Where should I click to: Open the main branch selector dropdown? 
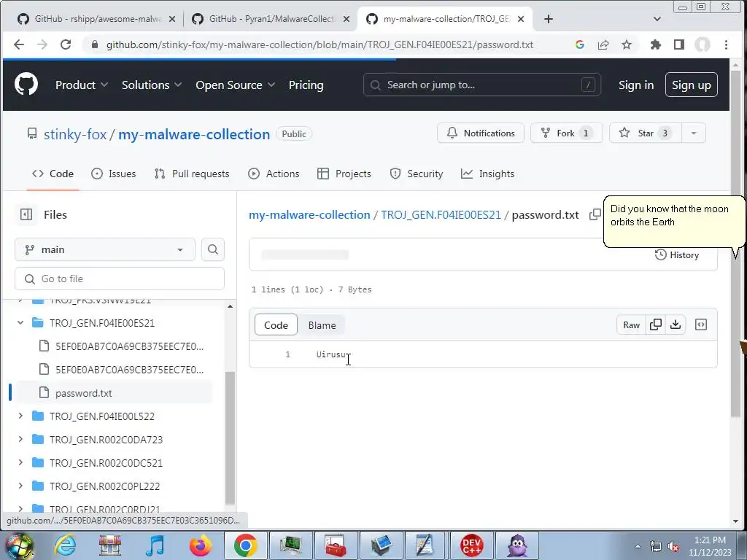[x=105, y=249]
